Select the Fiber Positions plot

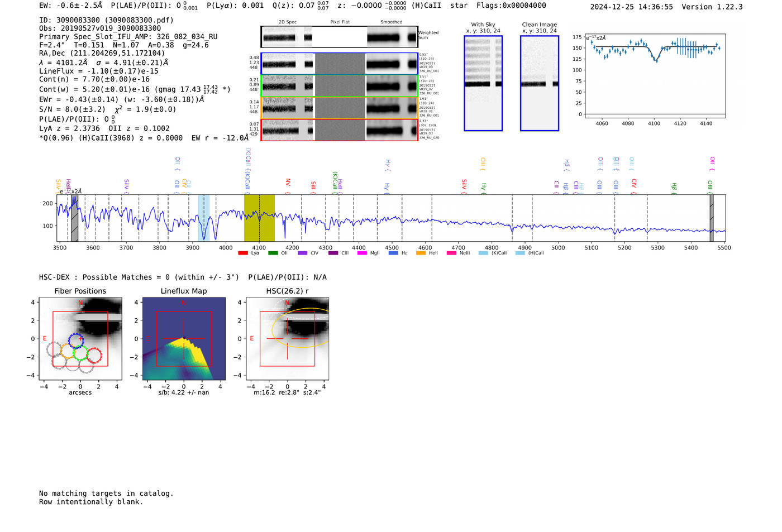80,338
